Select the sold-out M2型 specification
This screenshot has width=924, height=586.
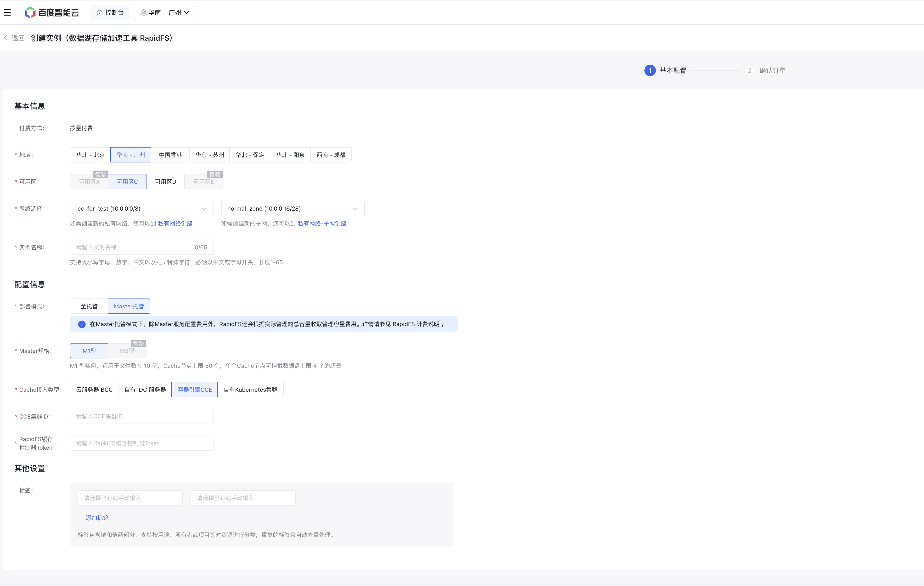[x=127, y=351]
